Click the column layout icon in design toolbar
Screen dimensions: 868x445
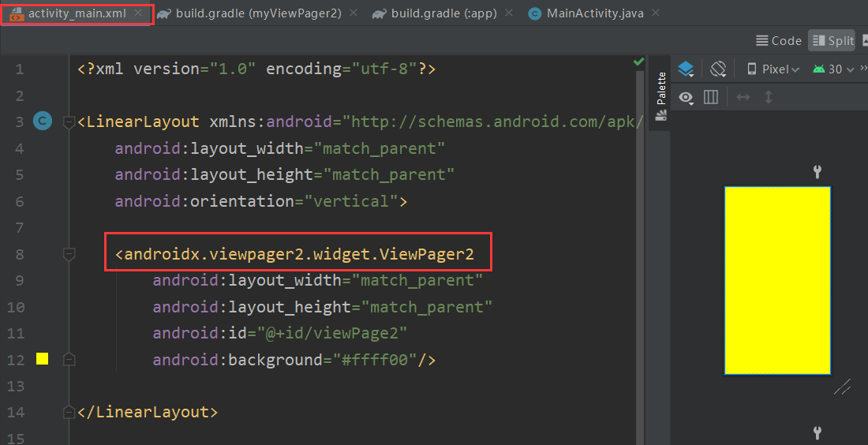coord(711,97)
